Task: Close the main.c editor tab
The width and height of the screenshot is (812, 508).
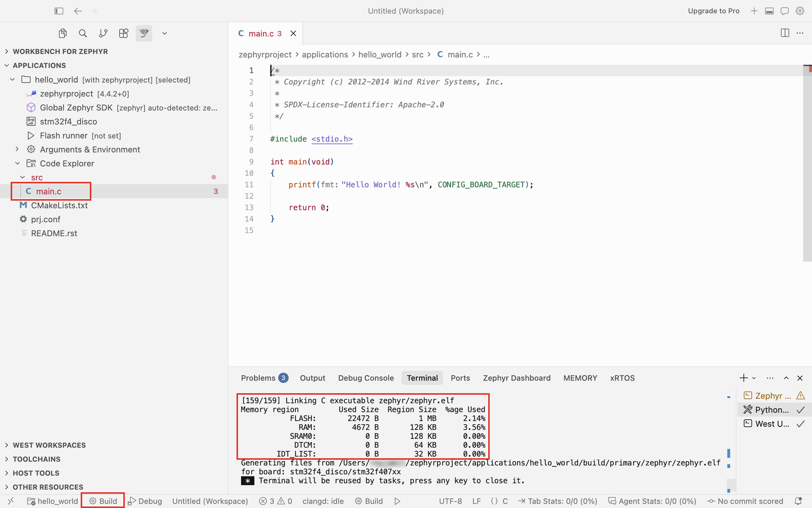Action: 293,34
